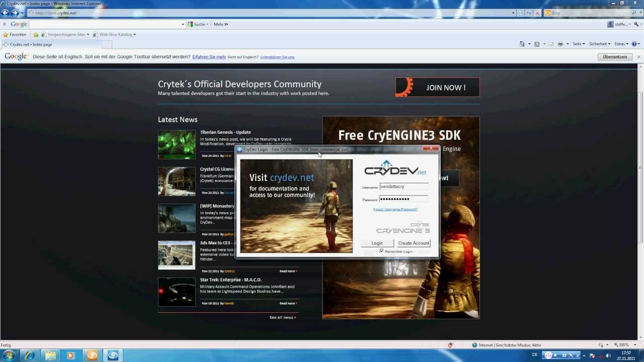644x362 pixels.
Task: Go back with the IE back arrow
Action: tap(6, 13)
